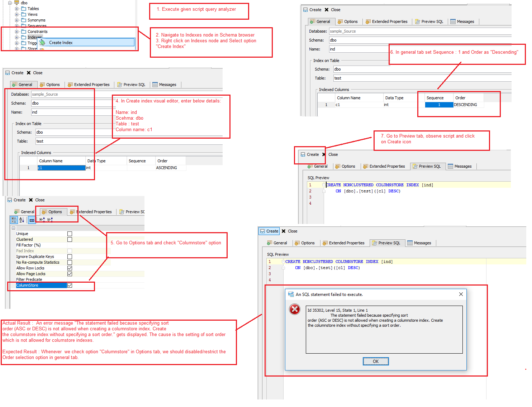
Task: Switch to General tab in the ColumnStore options panel
Action: point(24,212)
